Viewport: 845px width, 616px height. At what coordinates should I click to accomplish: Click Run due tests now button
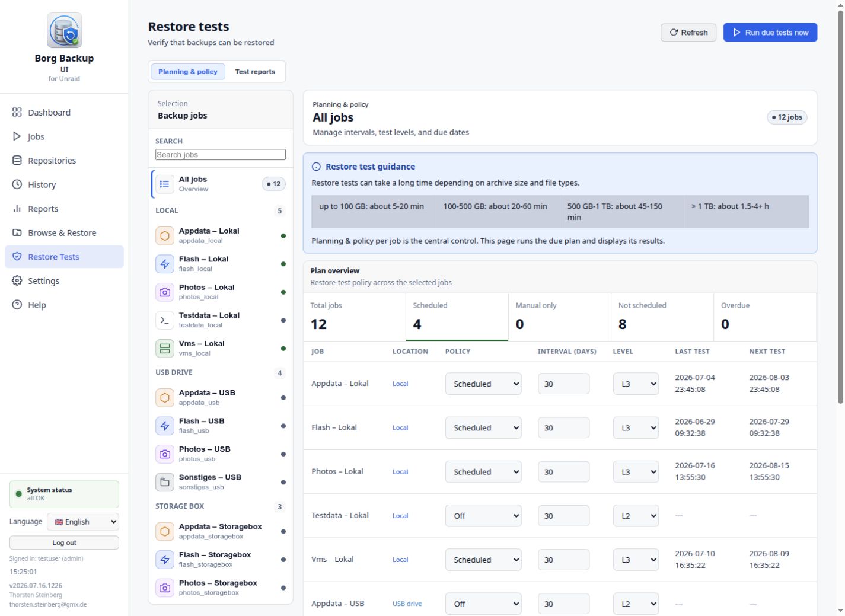770,33
